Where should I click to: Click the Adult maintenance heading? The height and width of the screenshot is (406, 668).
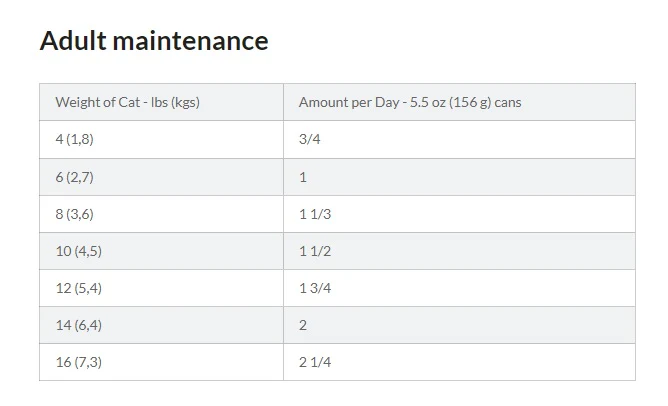point(154,41)
